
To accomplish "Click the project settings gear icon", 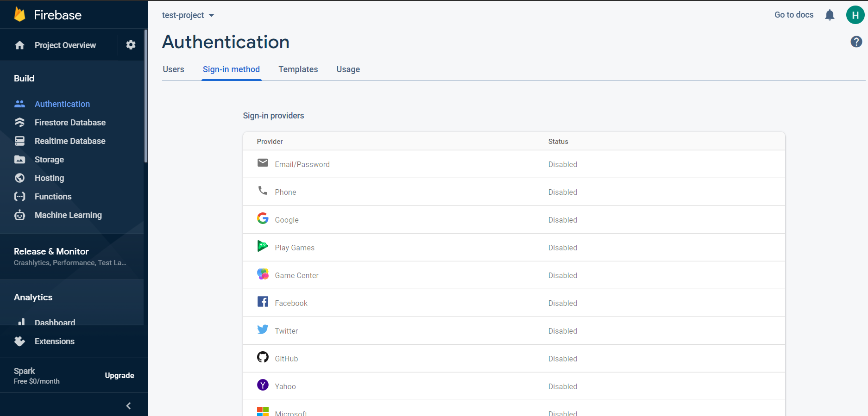I will [x=131, y=45].
